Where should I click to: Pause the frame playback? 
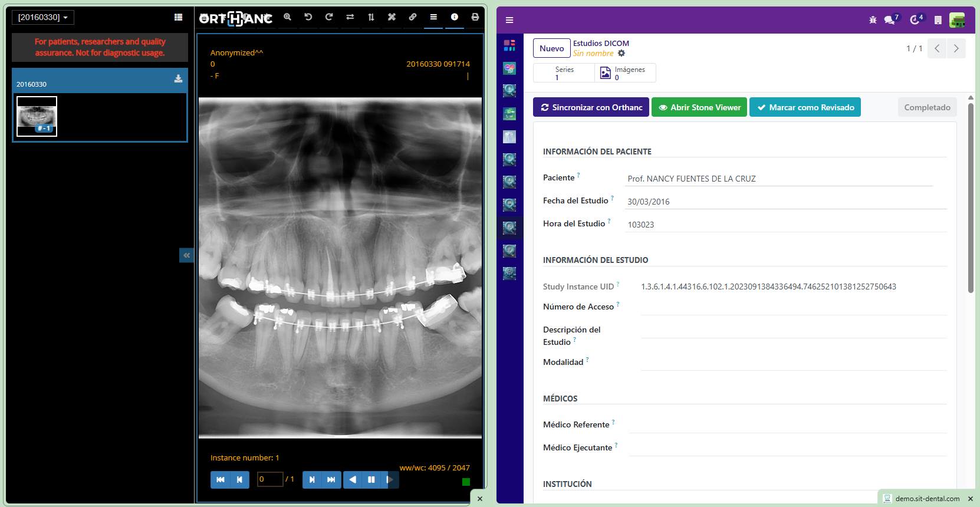[x=371, y=480]
